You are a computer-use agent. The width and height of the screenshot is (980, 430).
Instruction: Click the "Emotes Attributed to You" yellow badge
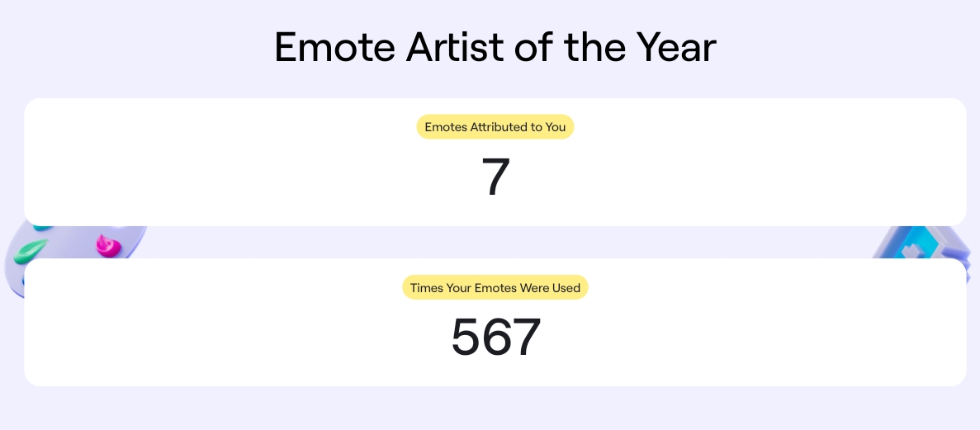click(x=495, y=127)
